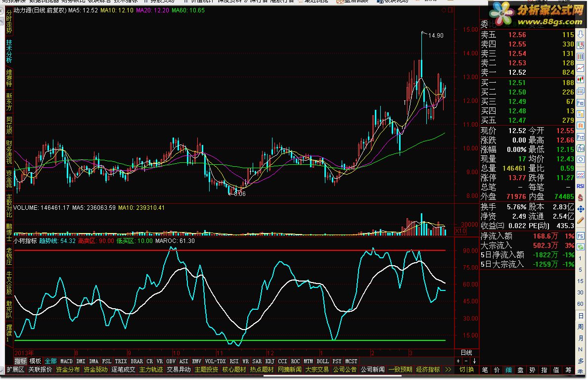This screenshot has height=380, width=588.
Task: Select the RSI indicator tab below chart
Action: click(234, 361)
